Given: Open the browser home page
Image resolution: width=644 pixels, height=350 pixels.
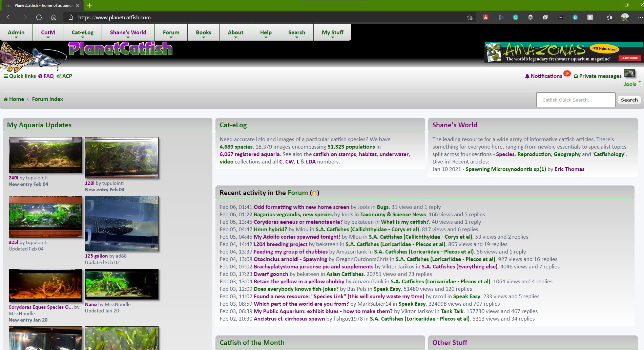Looking at the screenshot, I should [54, 17].
